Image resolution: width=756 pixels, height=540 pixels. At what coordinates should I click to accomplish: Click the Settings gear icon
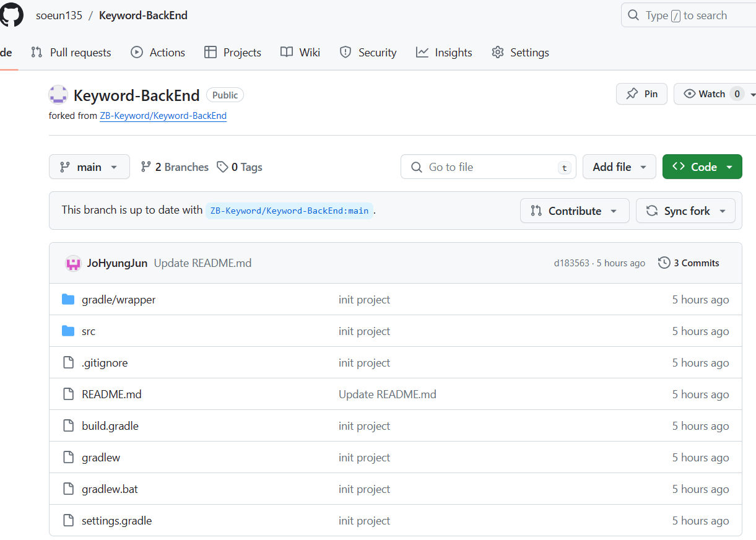click(498, 53)
